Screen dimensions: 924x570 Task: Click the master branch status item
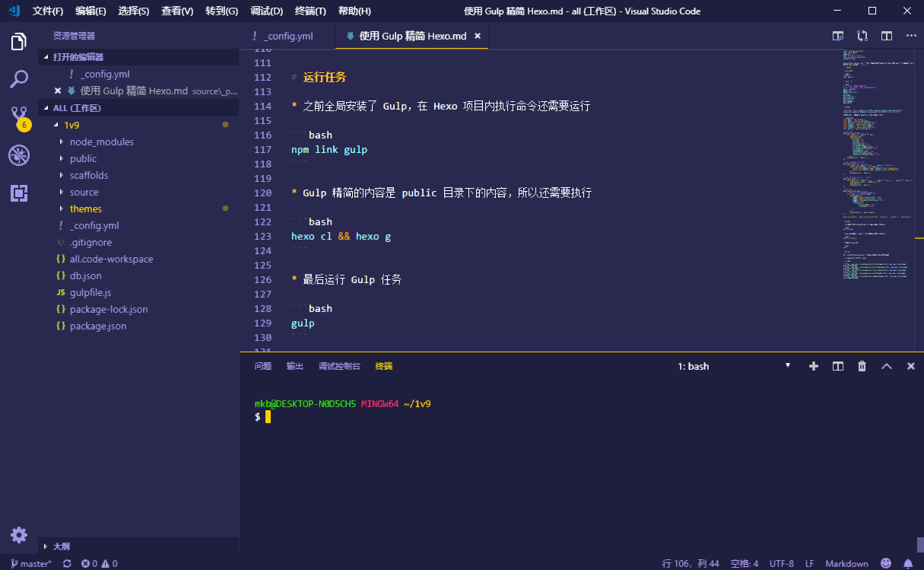(x=31, y=564)
